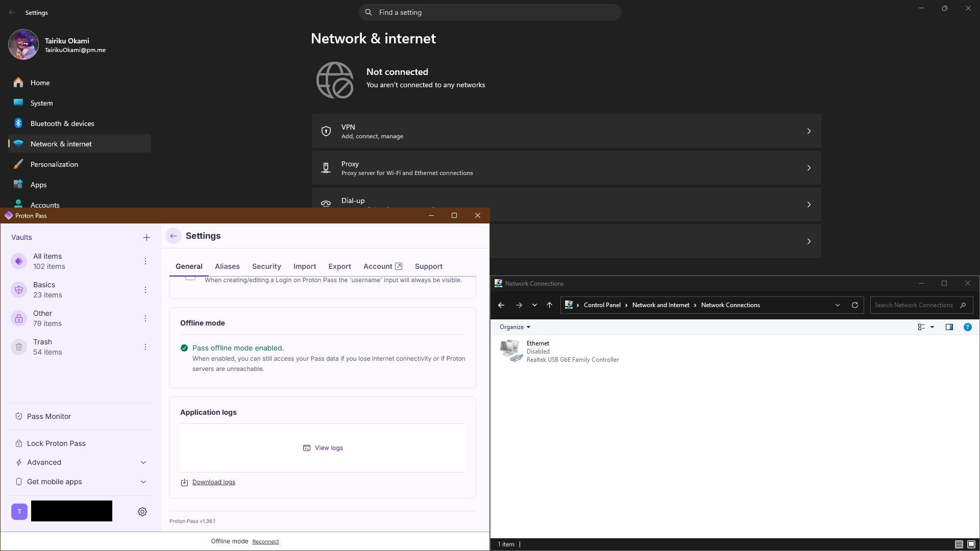
Task: Click the Reconnect link
Action: (x=265, y=541)
